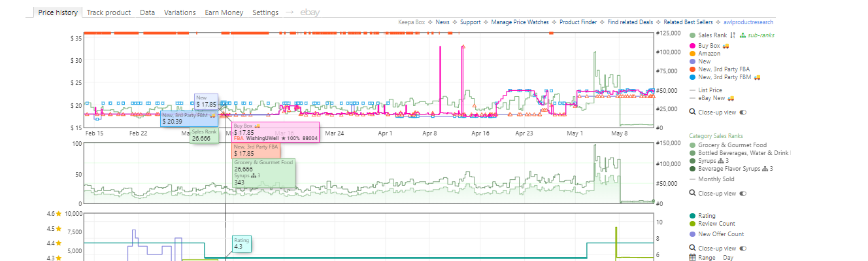Open the Data tab

coord(148,12)
